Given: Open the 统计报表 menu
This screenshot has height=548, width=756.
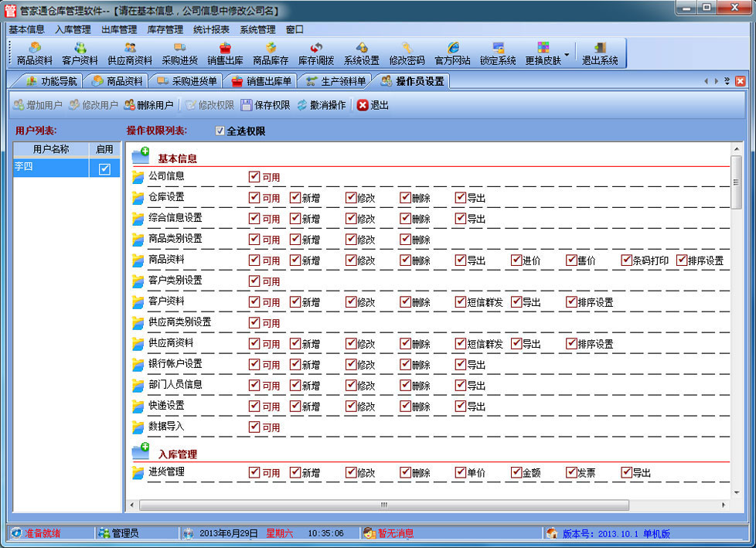Looking at the screenshot, I should [x=209, y=29].
